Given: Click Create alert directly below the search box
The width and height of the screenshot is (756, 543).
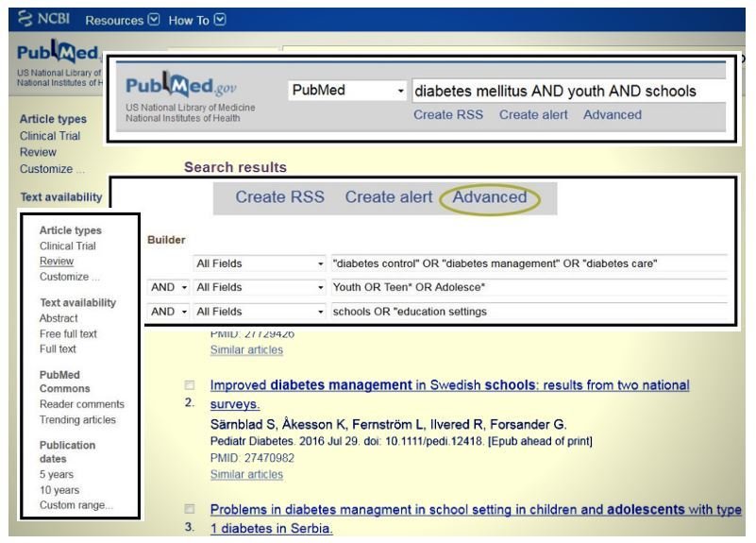Looking at the screenshot, I should (533, 115).
